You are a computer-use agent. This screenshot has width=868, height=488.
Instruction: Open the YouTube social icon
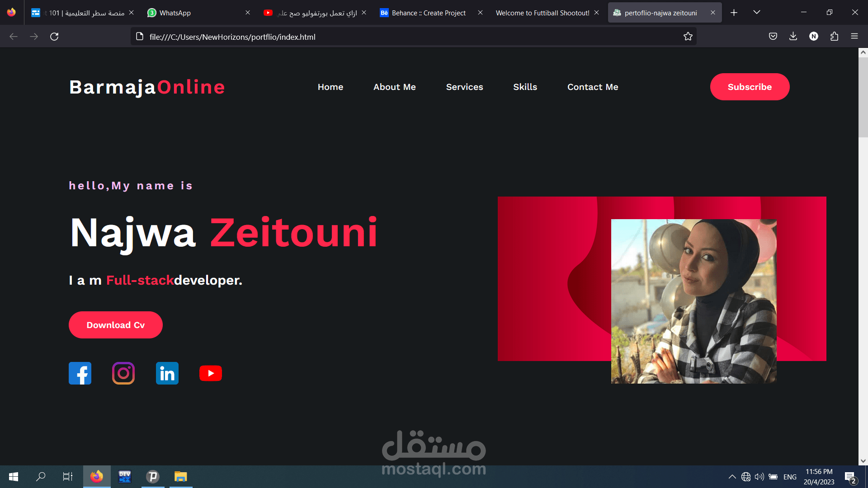point(211,373)
